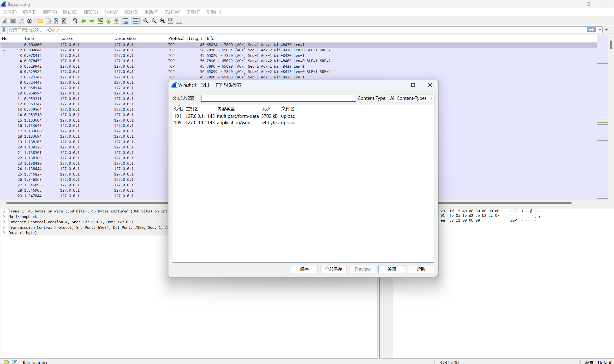This screenshot has width=614, height=364.
Task: Open the 视图(V) menu
Action: click(50, 12)
